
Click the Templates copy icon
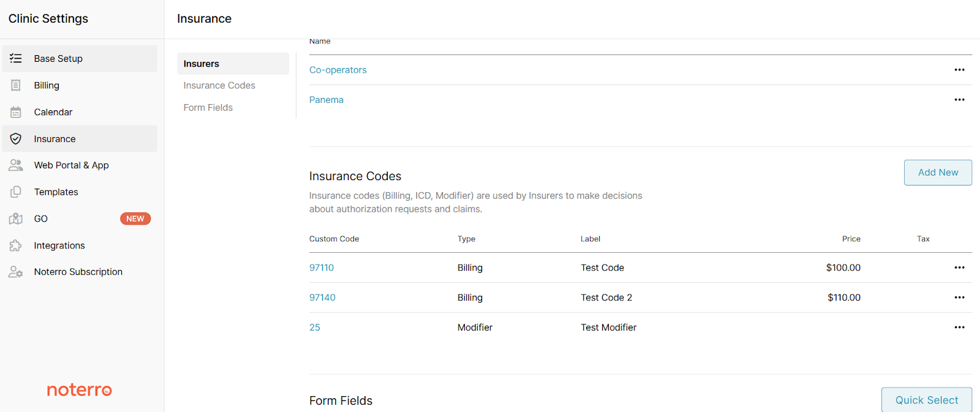[x=16, y=192]
